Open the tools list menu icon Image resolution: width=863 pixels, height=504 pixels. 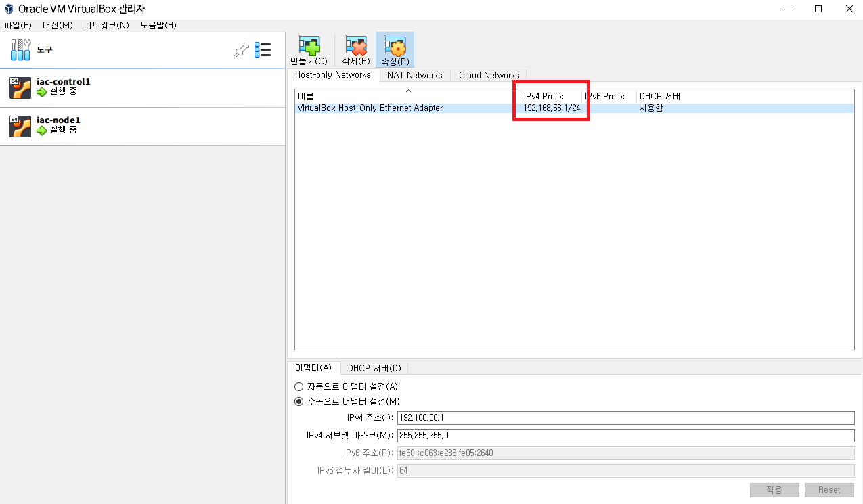pos(263,50)
